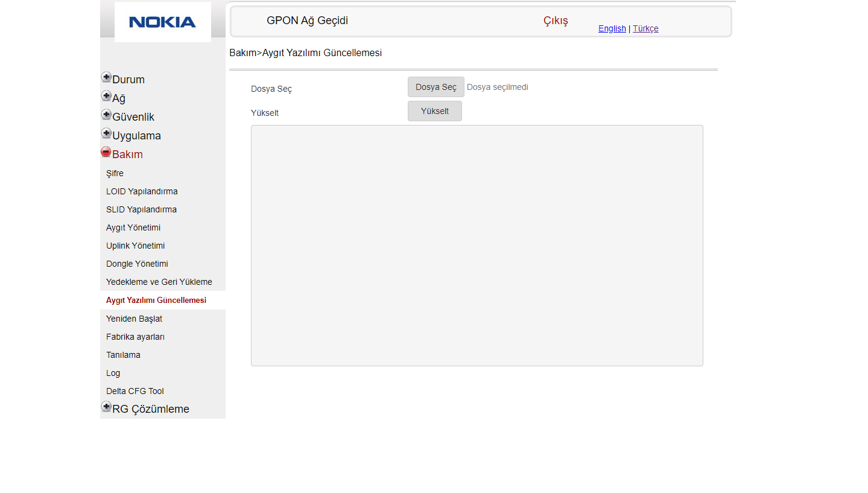Open the Log page
This screenshot has height=493, width=868.
(113, 373)
